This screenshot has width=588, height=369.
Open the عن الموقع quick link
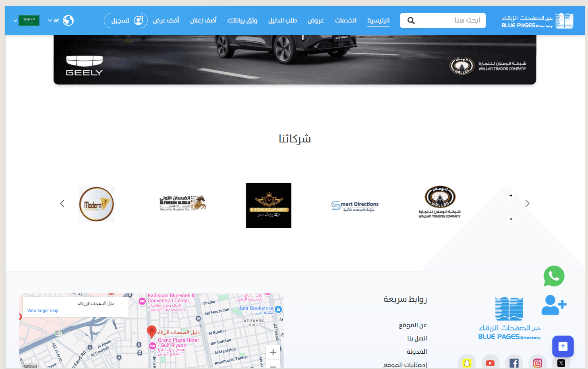point(413,325)
